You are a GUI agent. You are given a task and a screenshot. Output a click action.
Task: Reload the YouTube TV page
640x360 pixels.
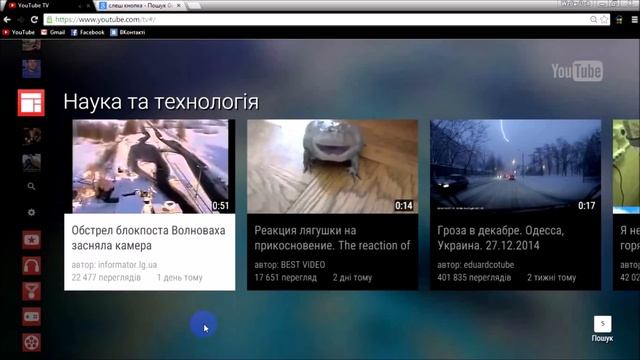34,19
